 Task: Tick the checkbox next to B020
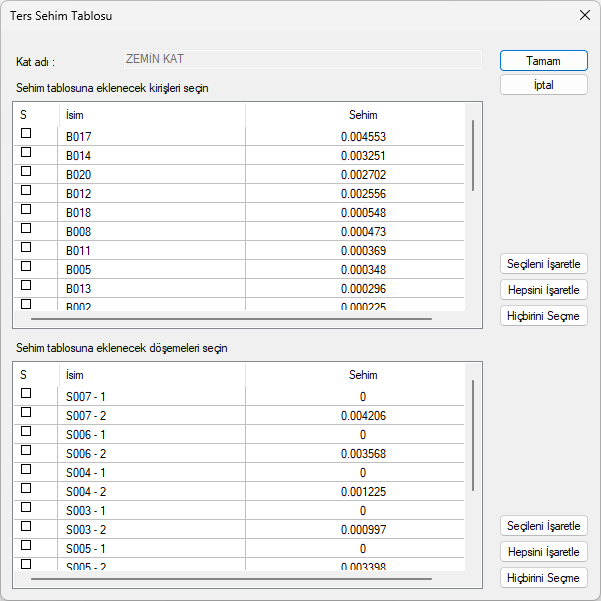26,172
